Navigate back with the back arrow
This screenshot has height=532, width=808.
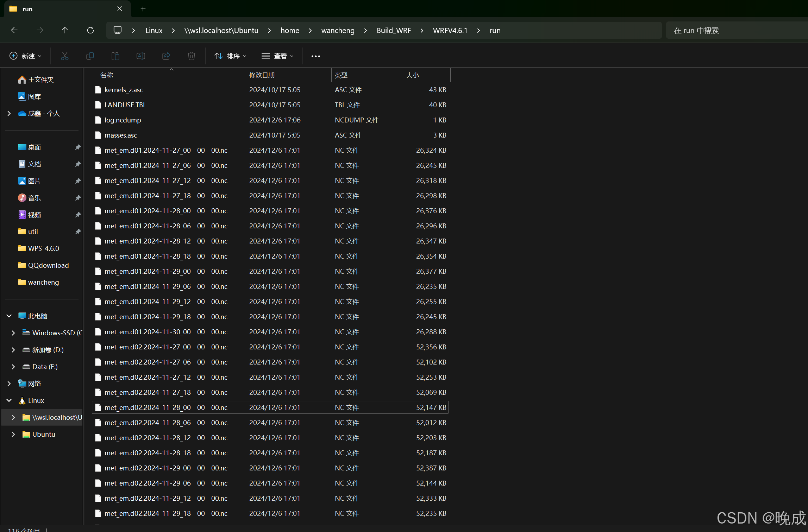14,30
